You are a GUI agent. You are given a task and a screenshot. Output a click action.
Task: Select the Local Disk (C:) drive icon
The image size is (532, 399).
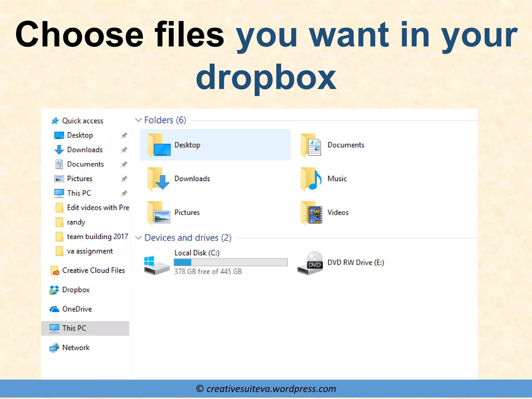(x=156, y=265)
